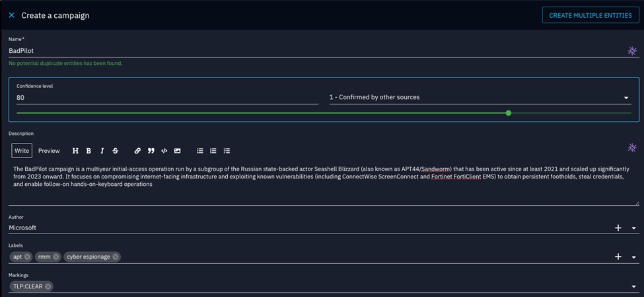The width and height of the screenshot is (644, 297).
Task: Click the Author value Microsoft
Action: coord(22,228)
